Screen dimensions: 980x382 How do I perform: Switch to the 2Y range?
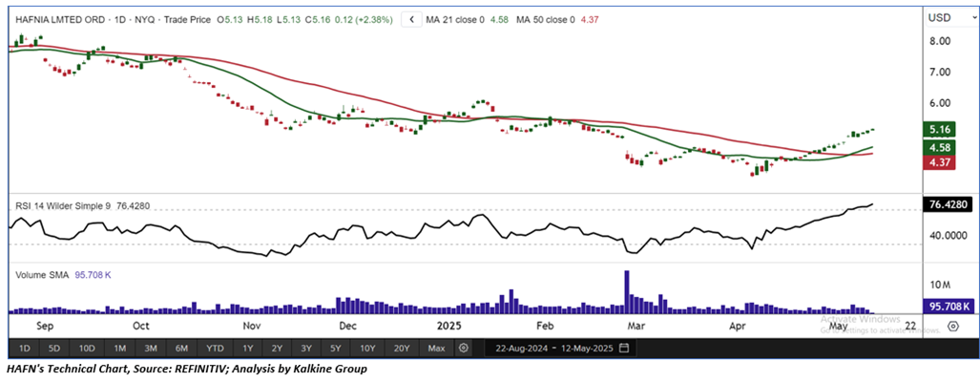click(x=277, y=348)
